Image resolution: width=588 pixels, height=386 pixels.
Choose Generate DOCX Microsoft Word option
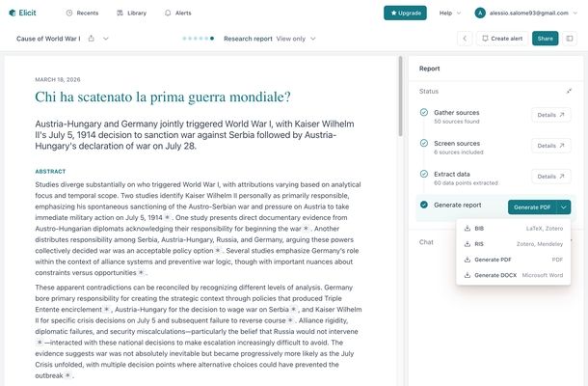click(514, 275)
